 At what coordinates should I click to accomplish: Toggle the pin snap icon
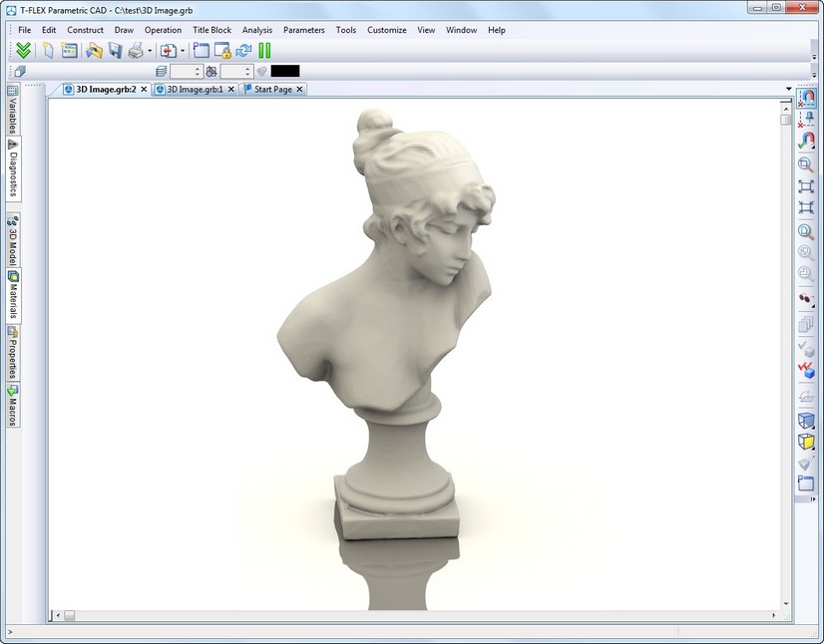(806, 120)
